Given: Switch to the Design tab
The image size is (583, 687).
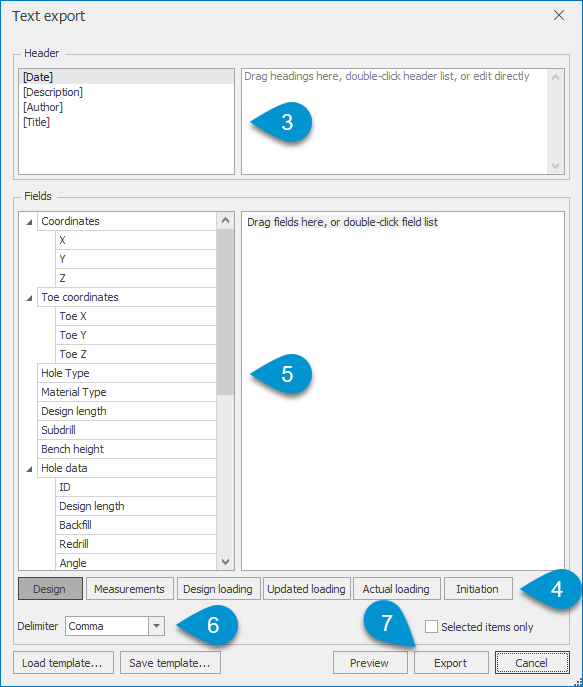Looking at the screenshot, I should 50,588.
